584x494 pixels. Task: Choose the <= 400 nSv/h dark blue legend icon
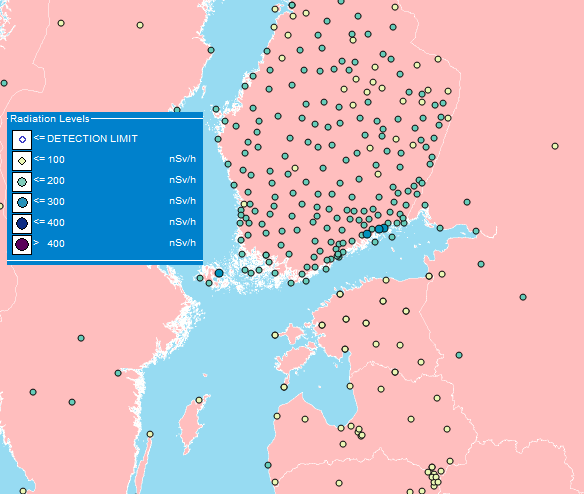coord(22,224)
